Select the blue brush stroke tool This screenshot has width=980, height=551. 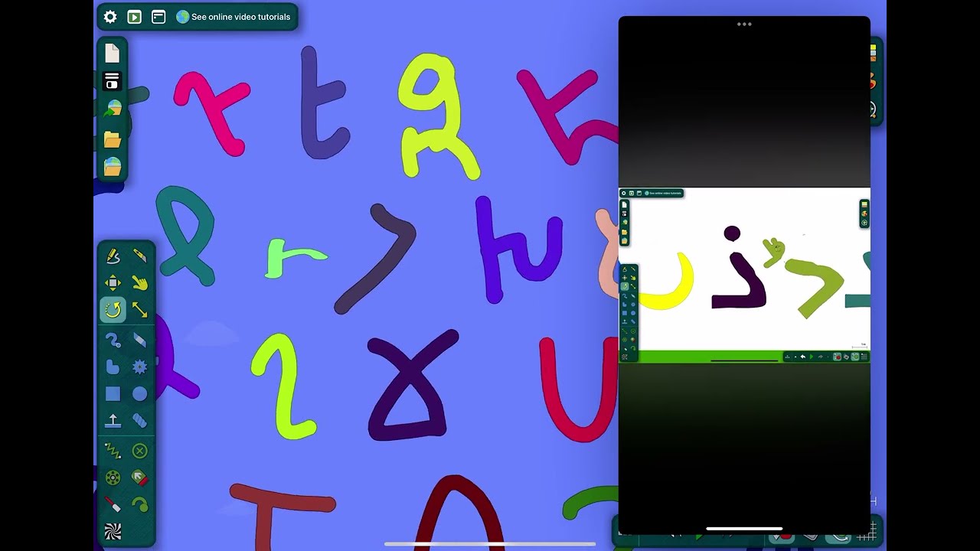pos(113,340)
